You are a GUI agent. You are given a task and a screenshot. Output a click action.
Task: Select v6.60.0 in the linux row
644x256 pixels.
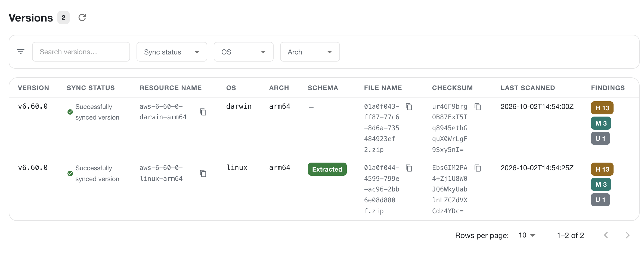[x=33, y=167]
